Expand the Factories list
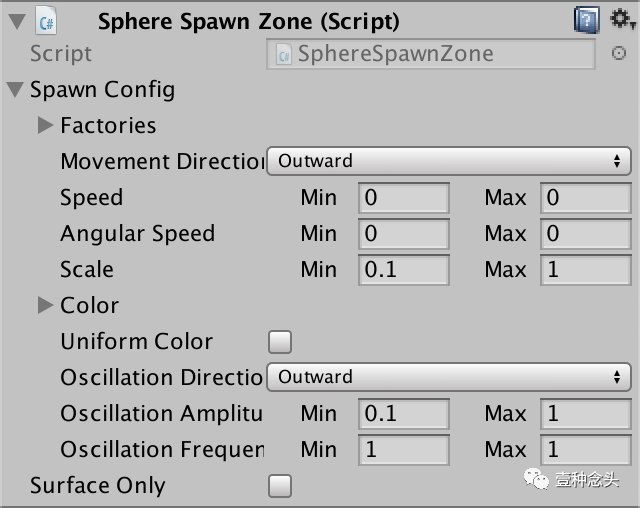 (x=45, y=125)
